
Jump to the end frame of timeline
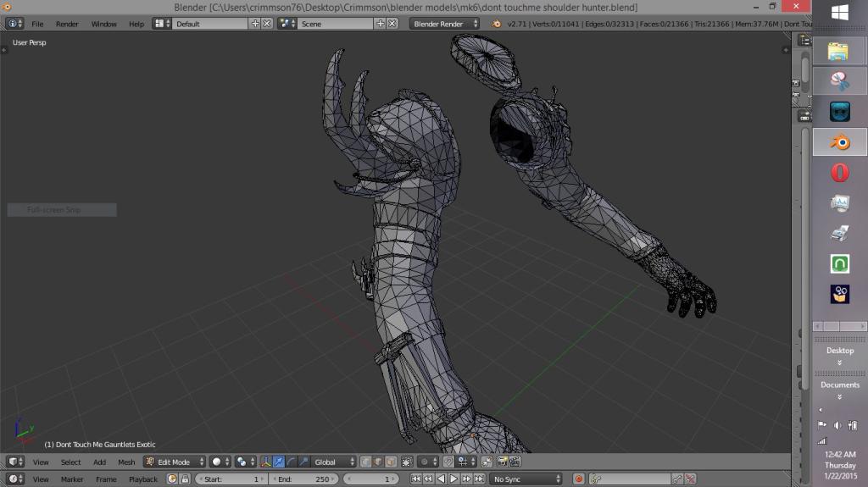pyautogui.click(x=479, y=479)
